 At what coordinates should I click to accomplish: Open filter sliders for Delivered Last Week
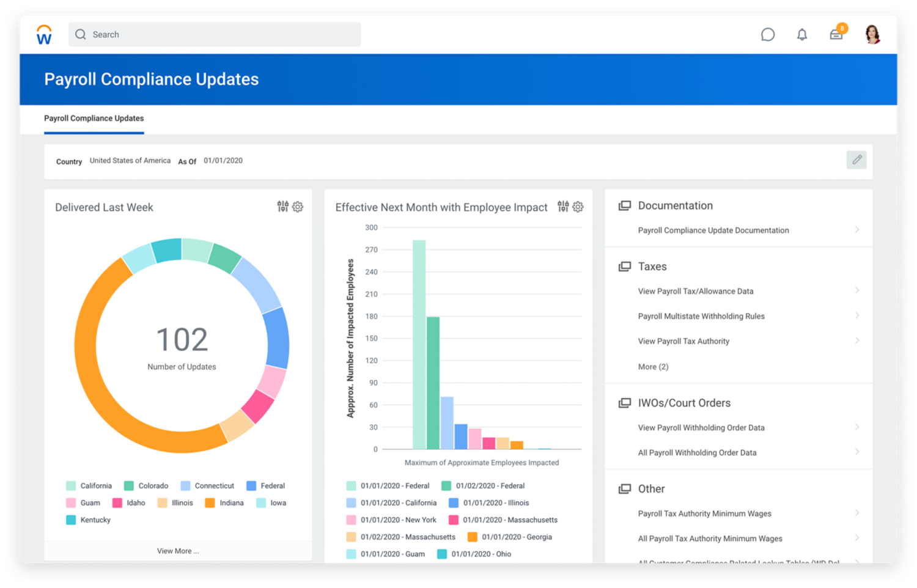click(282, 207)
